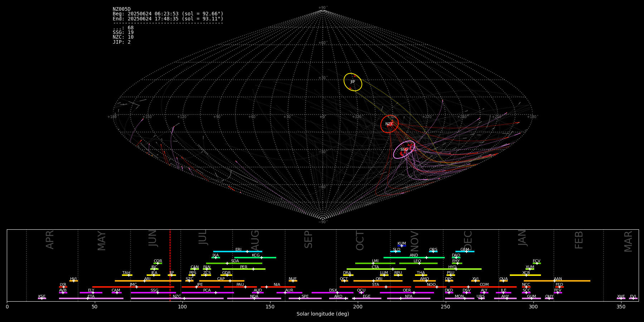Click the FEB month label in timeline
Image resolution: width=644 pixels, height=322 pixels.
click(579, 240)
